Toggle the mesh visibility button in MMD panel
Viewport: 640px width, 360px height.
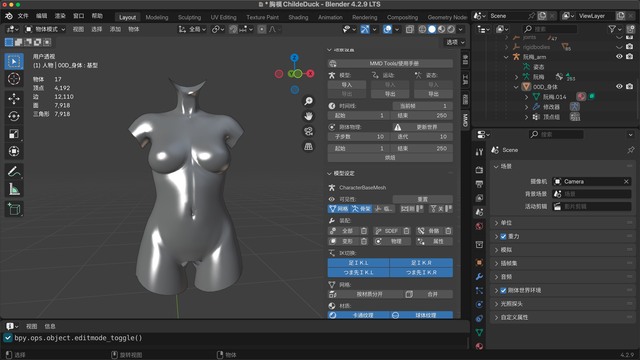tap(339, 209)
